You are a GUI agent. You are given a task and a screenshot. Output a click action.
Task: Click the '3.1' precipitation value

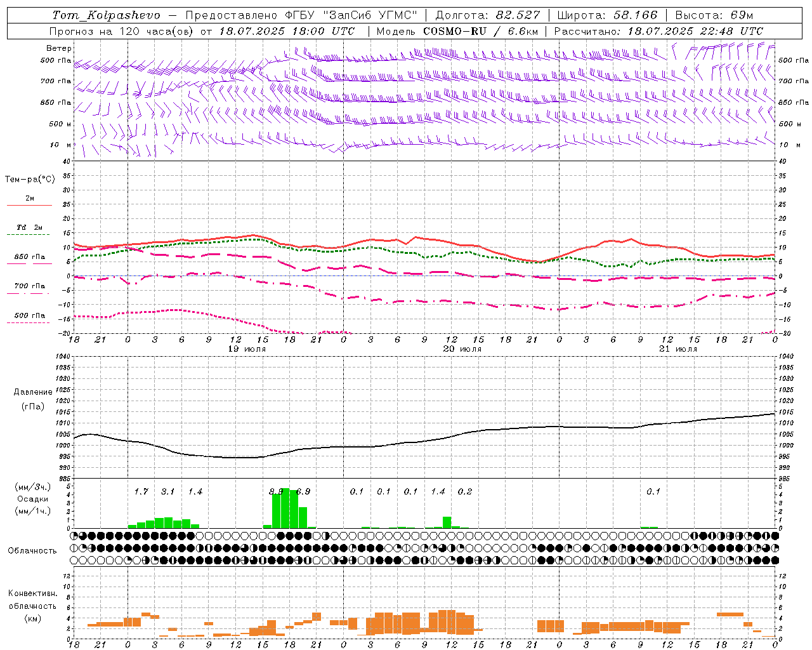167,491
